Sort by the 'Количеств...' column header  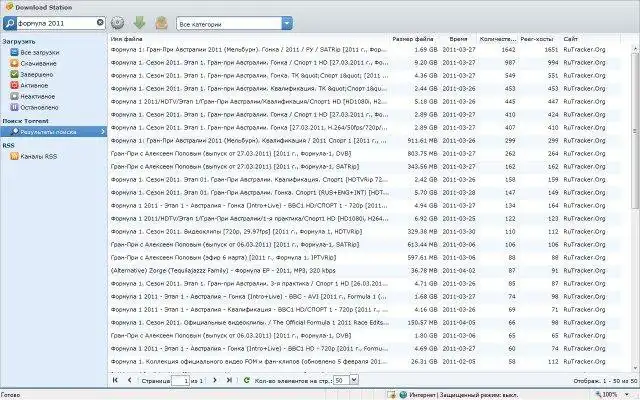pos(498,39)
